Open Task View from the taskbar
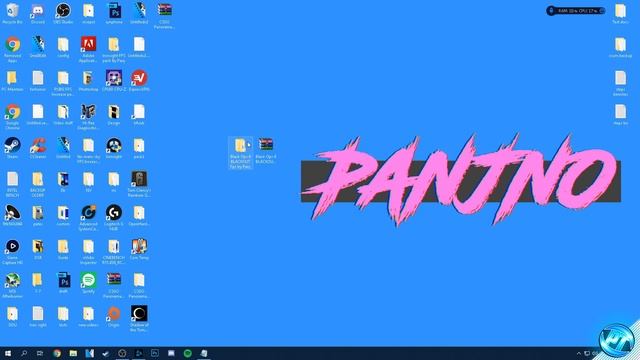 (40, 353)
